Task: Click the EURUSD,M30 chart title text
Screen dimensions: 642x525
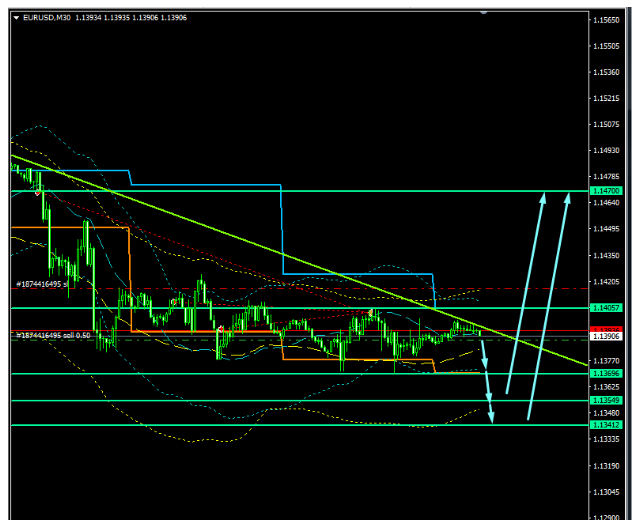Action: coord(45,17)
